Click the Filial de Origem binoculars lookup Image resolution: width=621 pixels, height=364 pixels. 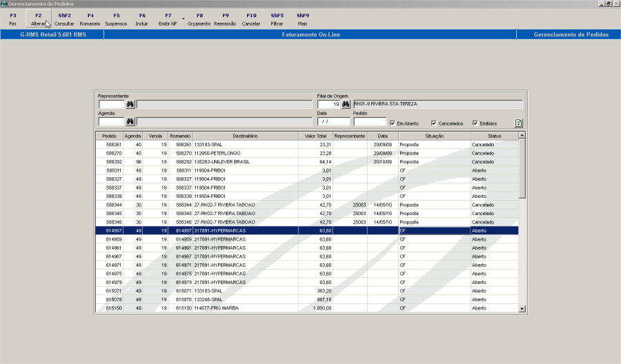pyautogui.click(x=346, y=105)
